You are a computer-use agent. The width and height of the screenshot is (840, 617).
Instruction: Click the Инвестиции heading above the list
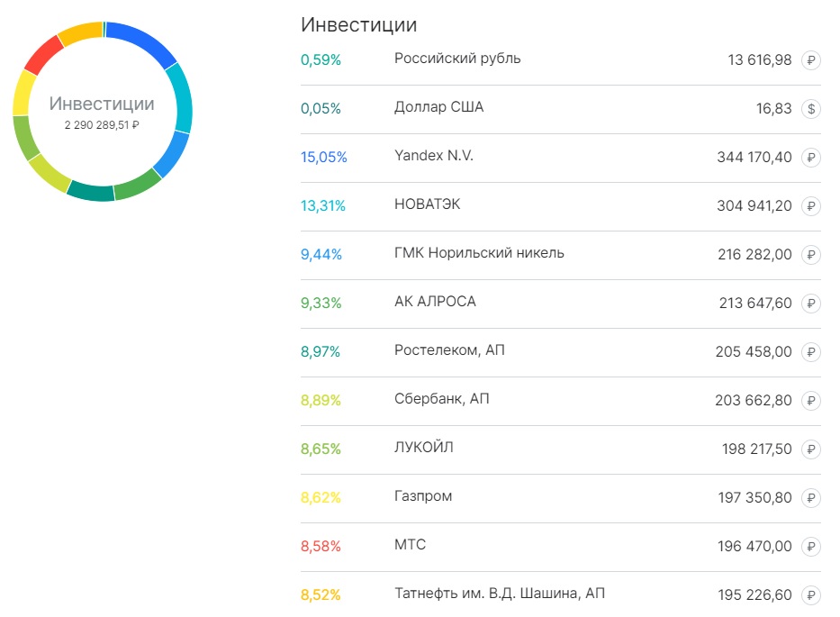tap(358, 25)
